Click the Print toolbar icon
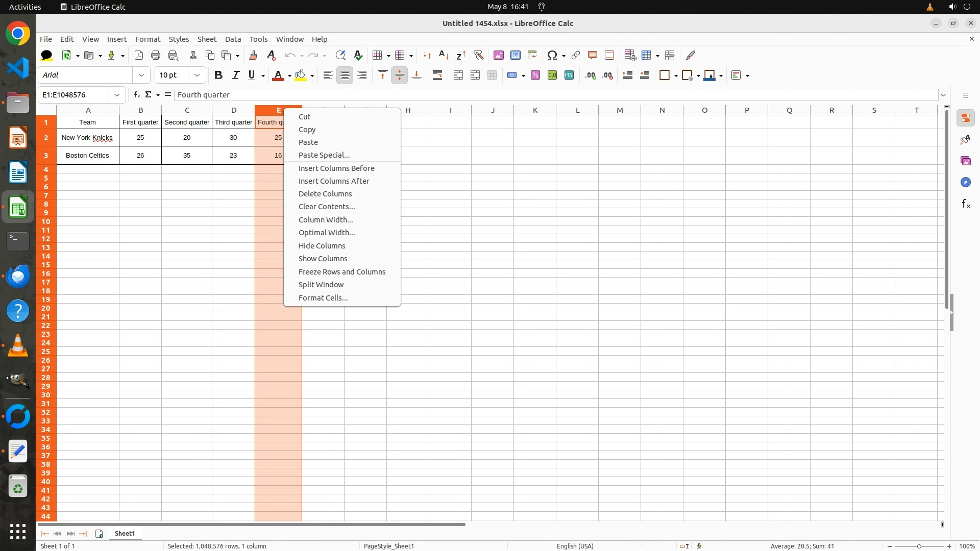This screenshot has height=551, width=980. [156, 55]
